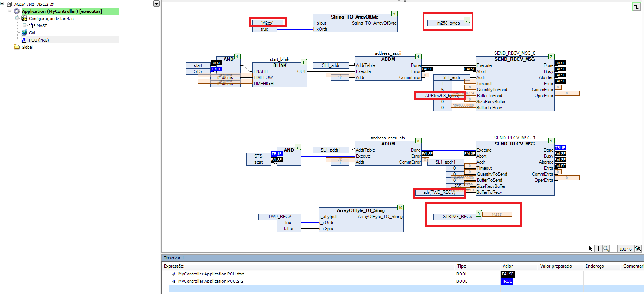
Task: Click the m258_bytes output variable
Action: pyautogui.click(x=448, y=23)
